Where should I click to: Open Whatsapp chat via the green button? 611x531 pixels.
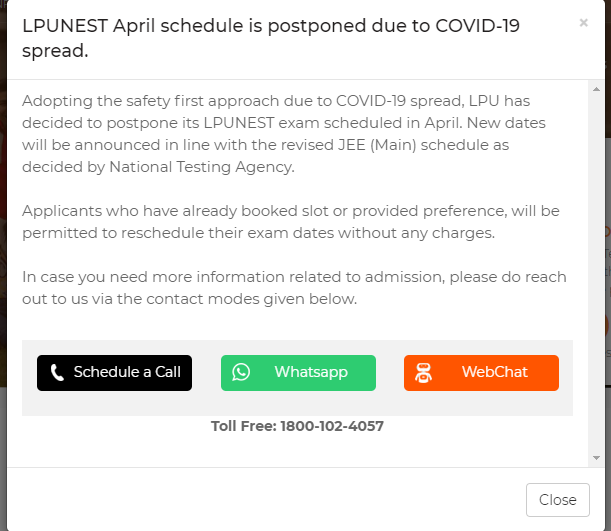[298, 372]
